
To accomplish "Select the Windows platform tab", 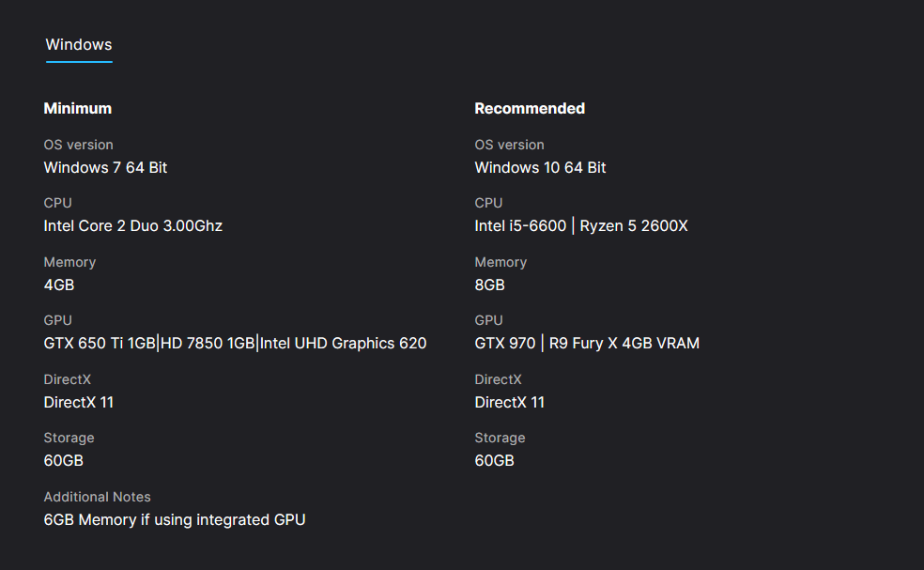I will pos(79,45).
